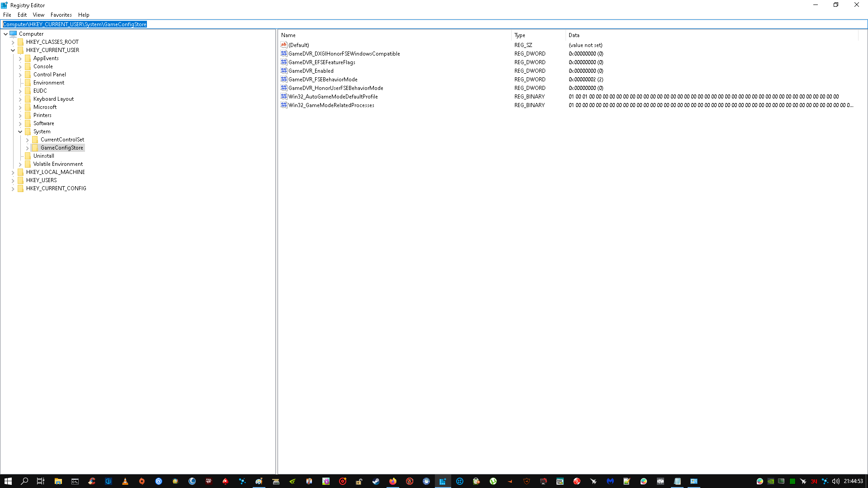Open Firefox from the taskbar
Image resolution: width=868 pixels, height=488 pixels.
392,481
